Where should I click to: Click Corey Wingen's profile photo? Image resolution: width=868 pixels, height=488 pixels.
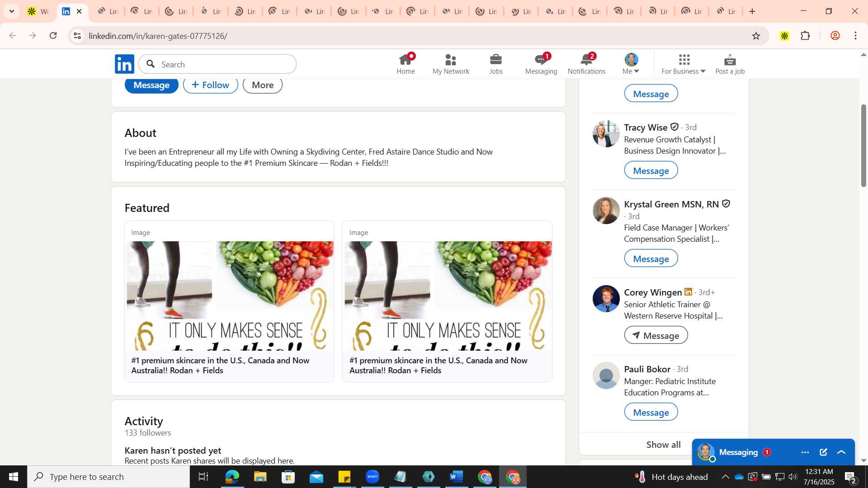pyautogui.click(x=606, y=299)
